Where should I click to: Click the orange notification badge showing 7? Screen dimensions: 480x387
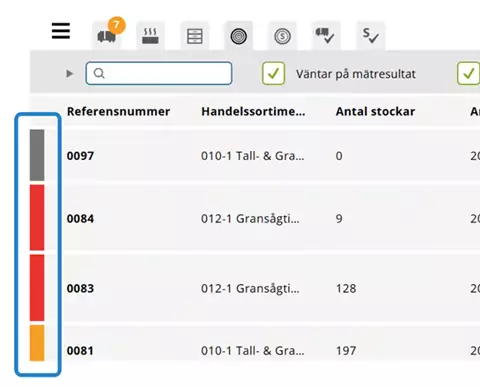click(116, 25)
